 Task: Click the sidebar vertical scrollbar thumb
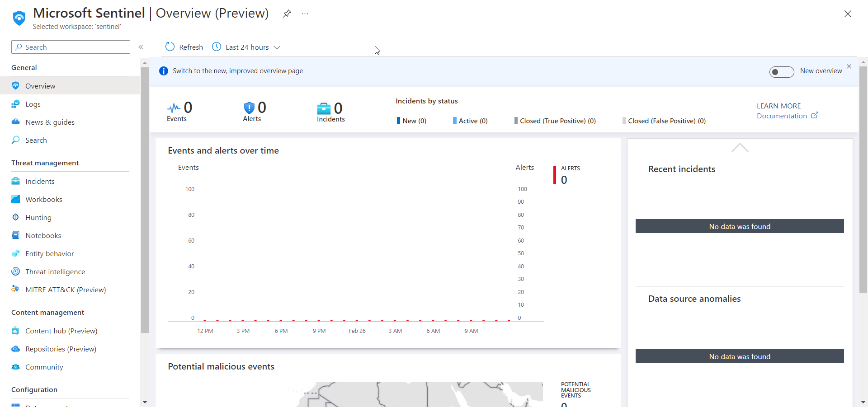[x=145, y=200]
